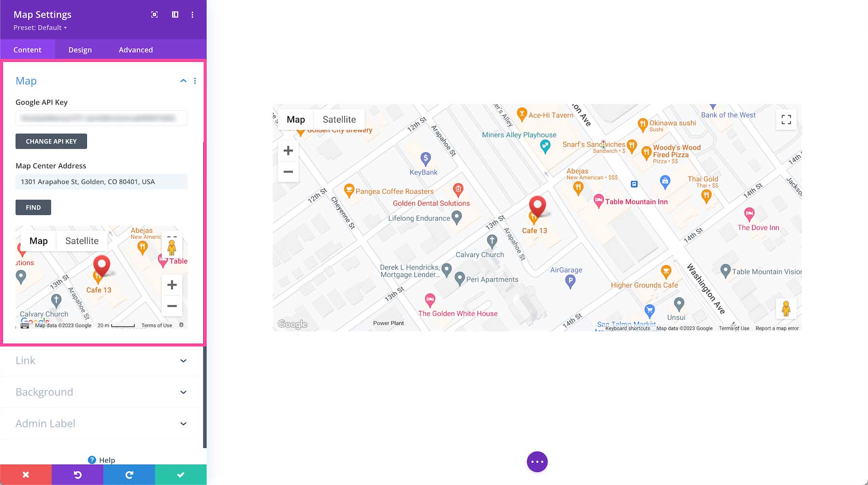Switch to the Design tab
868x485 pixels.
80,49
